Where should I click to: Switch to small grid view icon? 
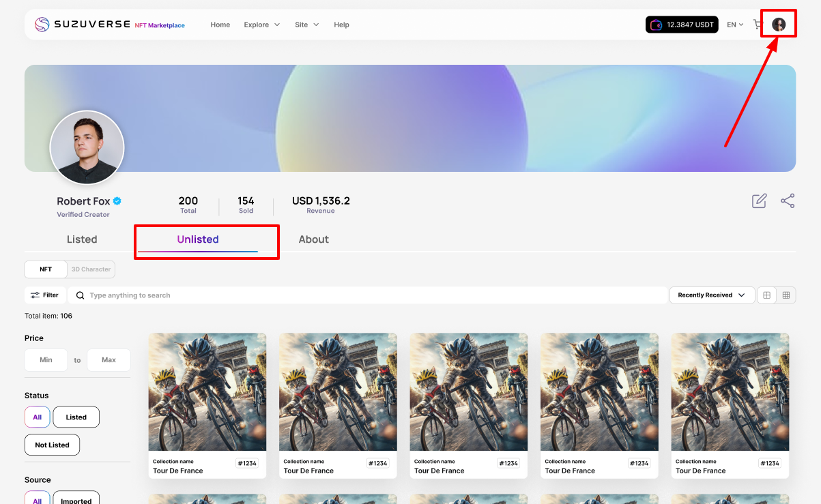point(786,295)
